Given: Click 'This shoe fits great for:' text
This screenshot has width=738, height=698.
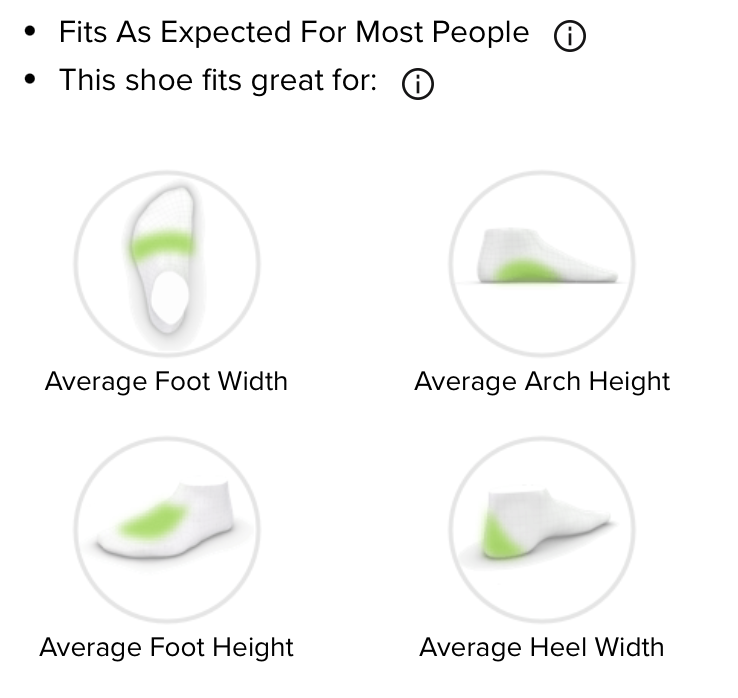Looking at the screenshot, I should (218, 80).
